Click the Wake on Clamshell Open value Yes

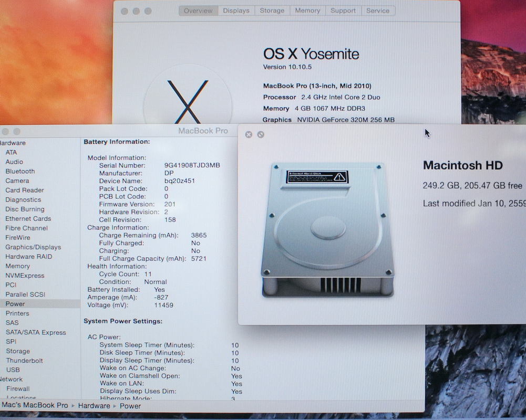click(236, 376)
